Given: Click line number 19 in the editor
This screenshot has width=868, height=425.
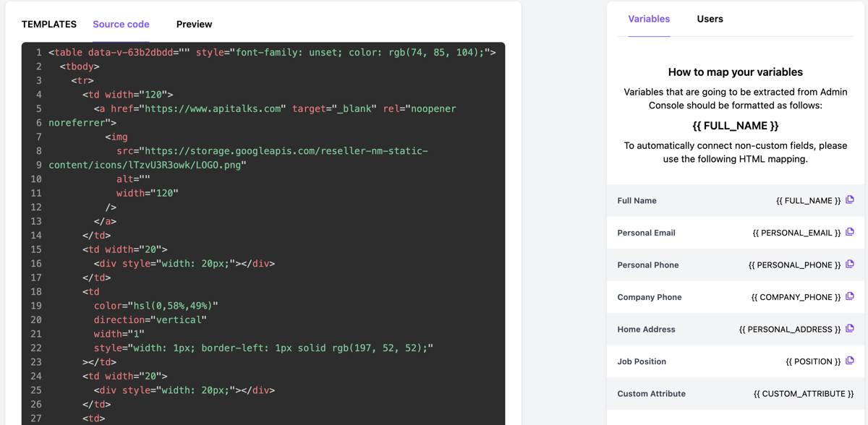Looking at the screenshot, I should (x=38, y=305).
